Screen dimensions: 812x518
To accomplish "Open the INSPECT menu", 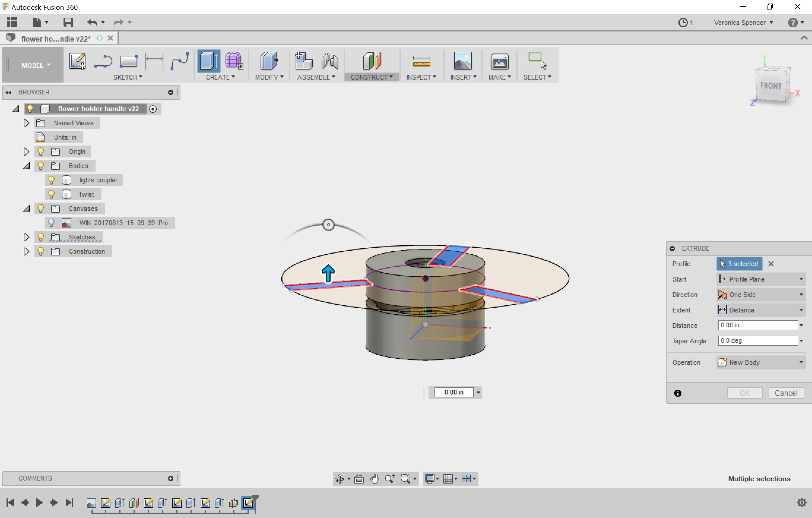I will (x=421, y=77).
